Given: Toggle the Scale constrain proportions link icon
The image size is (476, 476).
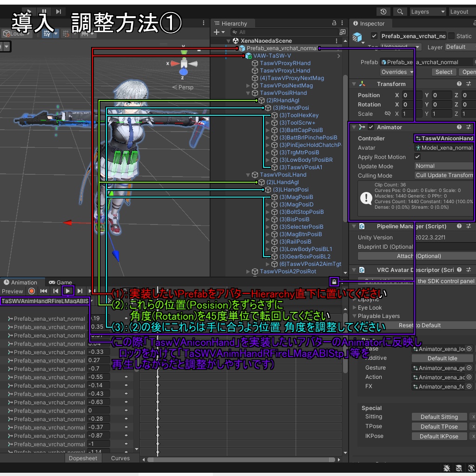Looking at the screenshot, I should click(x=387, y=113).
